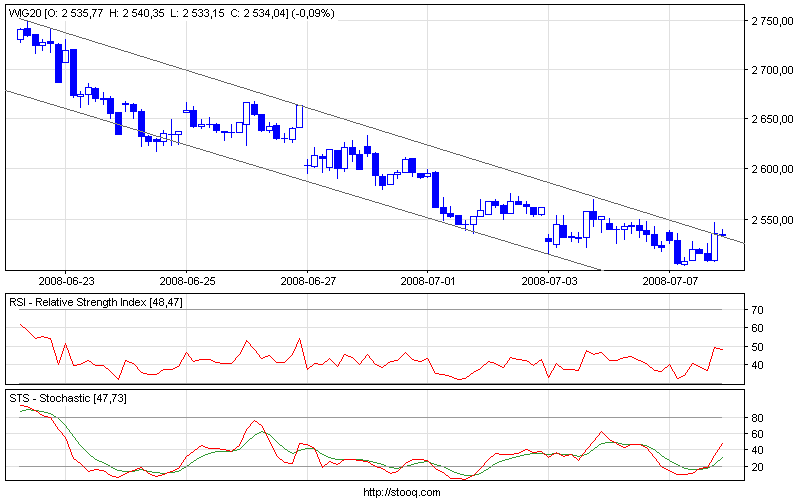Click the 2 700,00 price axis label
The height and width of the screenshot is (500, 800).
pos(772,70)
